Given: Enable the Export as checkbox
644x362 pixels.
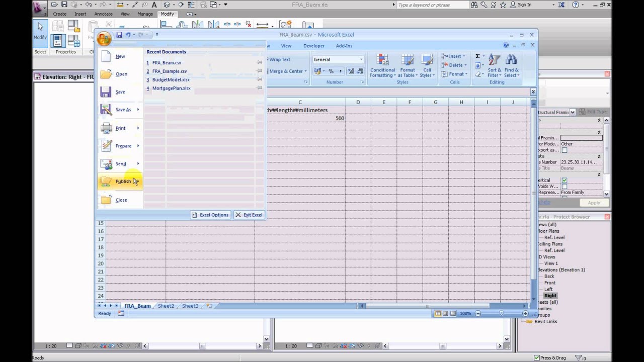Looking at the screenshot, I should coord(563,149).
